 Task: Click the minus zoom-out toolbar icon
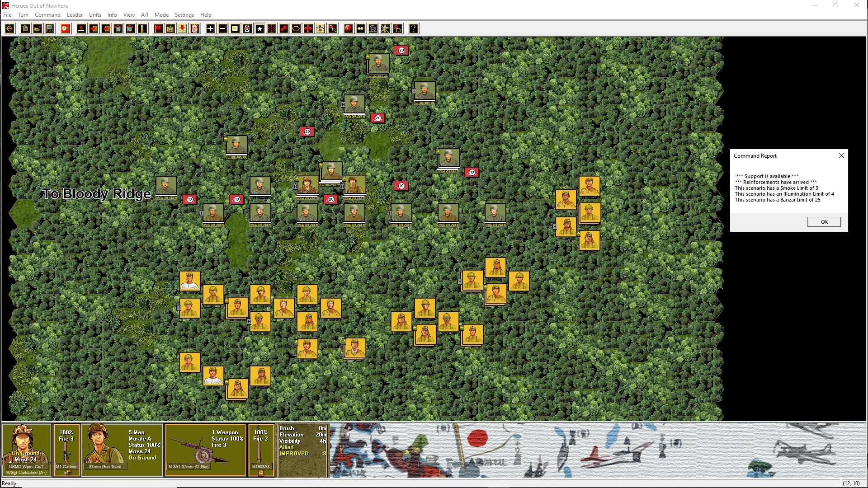click(223, 29)
